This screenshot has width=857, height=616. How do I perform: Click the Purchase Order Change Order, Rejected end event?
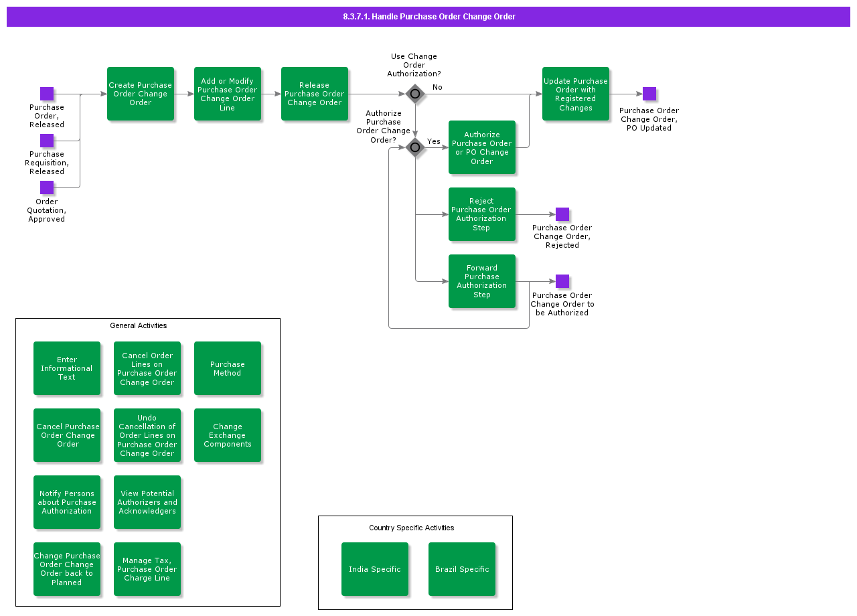coord(562,214)
